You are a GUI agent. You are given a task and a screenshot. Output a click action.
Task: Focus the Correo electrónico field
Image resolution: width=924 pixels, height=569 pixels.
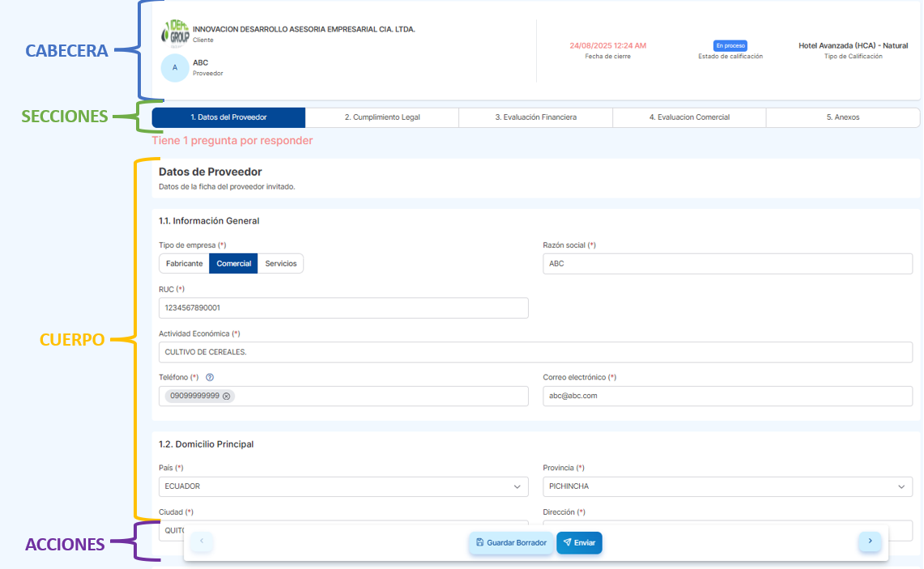(726, 396)
